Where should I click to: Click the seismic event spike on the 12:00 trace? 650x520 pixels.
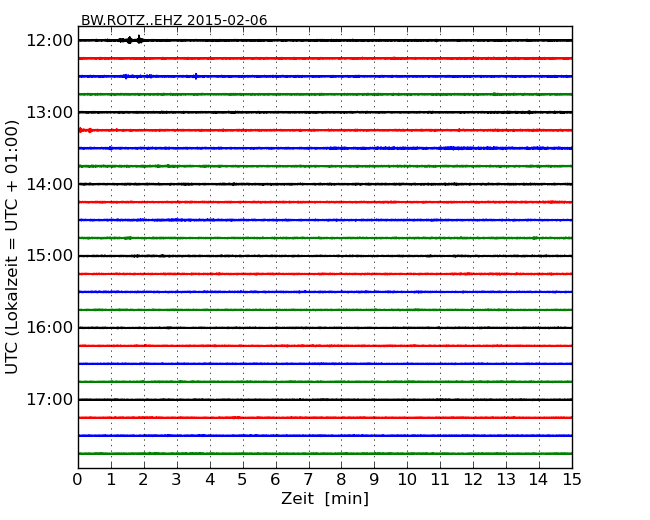coord(131,40)
